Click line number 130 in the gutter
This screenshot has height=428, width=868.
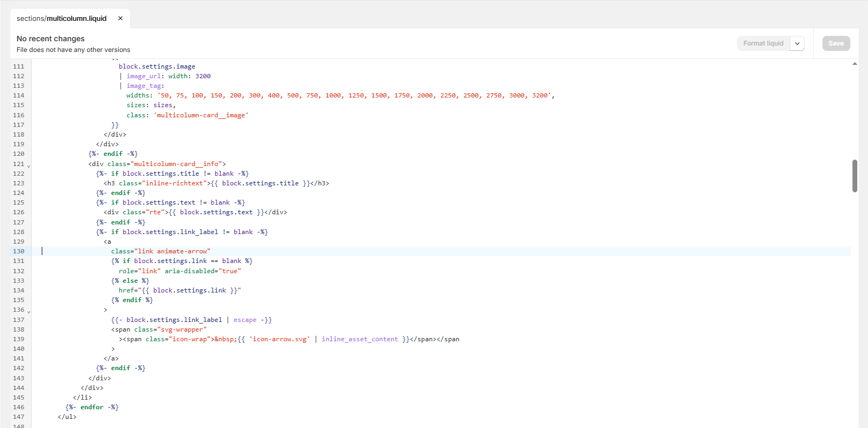(19, 251)
